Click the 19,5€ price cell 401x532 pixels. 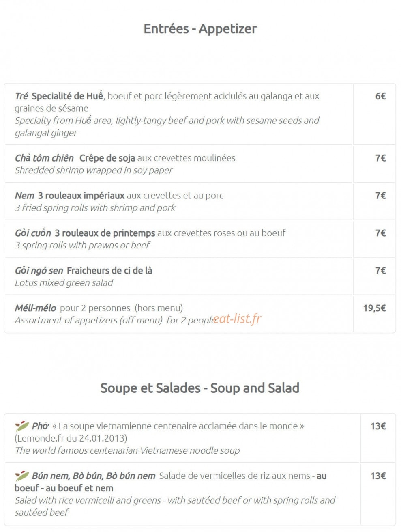pos(374,308)
